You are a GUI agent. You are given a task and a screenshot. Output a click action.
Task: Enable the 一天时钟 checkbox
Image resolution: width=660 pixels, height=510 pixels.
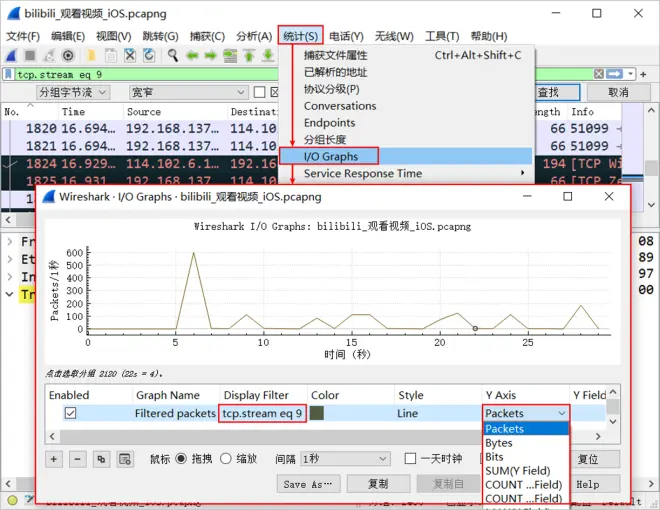(410, 459)
